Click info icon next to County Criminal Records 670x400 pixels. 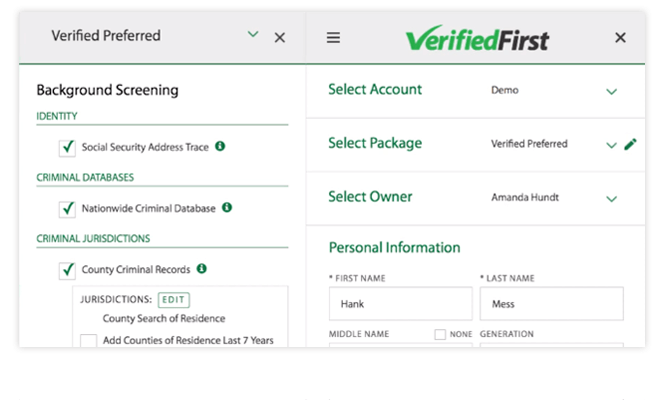202,268
